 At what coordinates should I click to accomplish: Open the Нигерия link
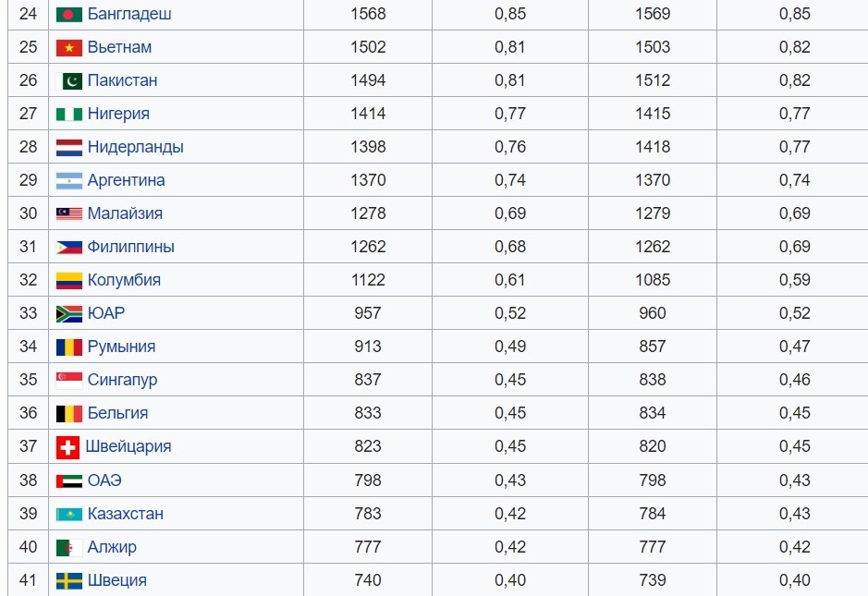click(118, 114)
